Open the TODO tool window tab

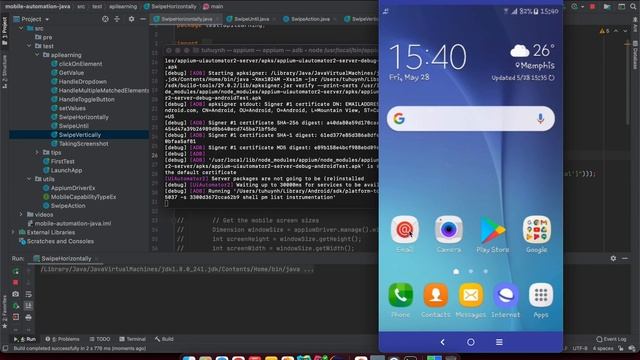pyautogui.click(x=100, y=339)
